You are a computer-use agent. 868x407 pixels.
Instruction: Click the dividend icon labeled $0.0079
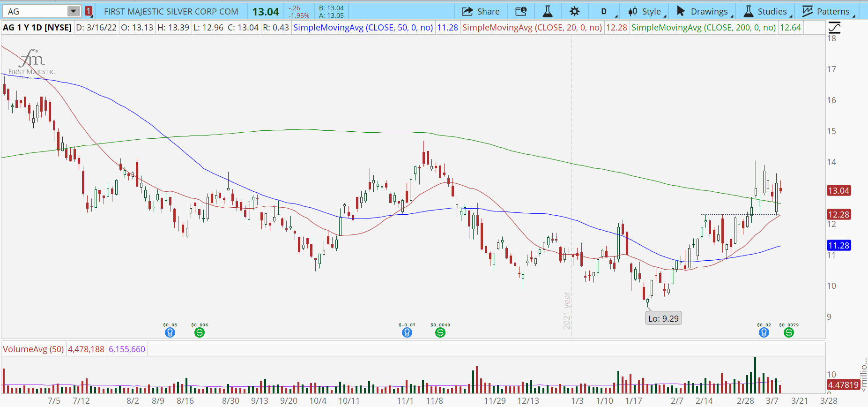(x=789, y=332)
